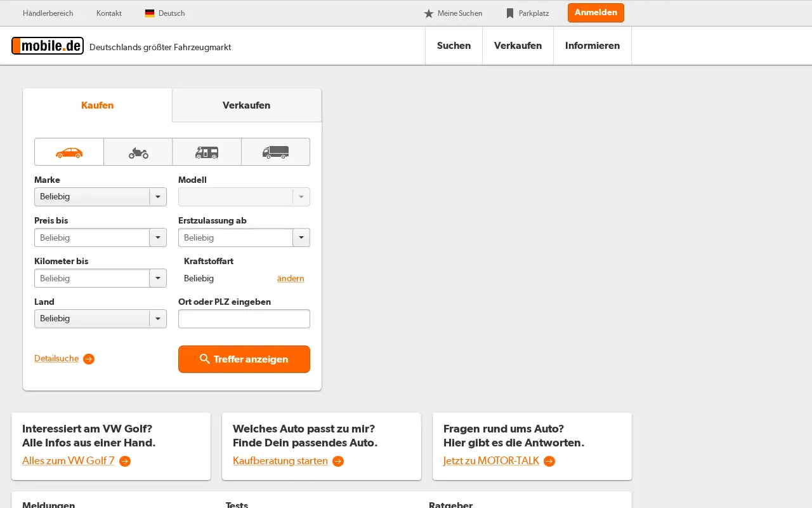Image resolution: width=812 pixels, height=508 pixels.
Task: Click the German flag language icon
Action: [150, 13]
